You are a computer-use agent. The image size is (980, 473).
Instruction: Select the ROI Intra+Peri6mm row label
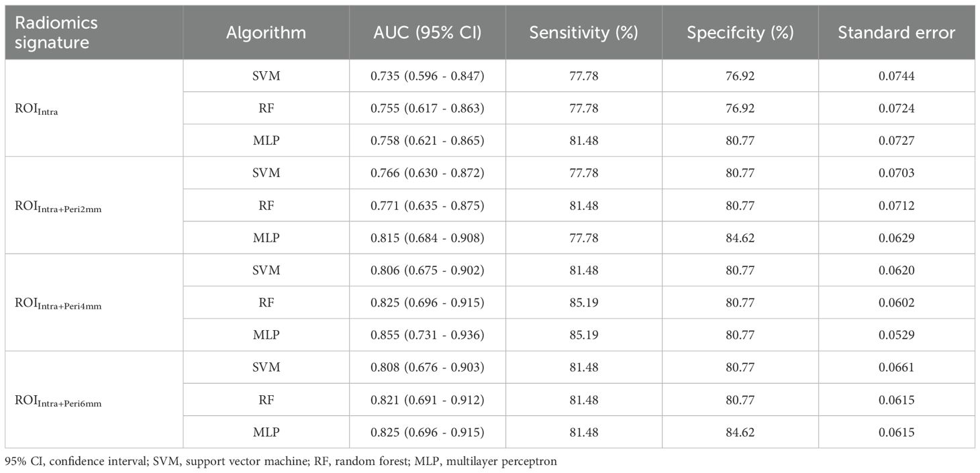click(x=58, y=401)
